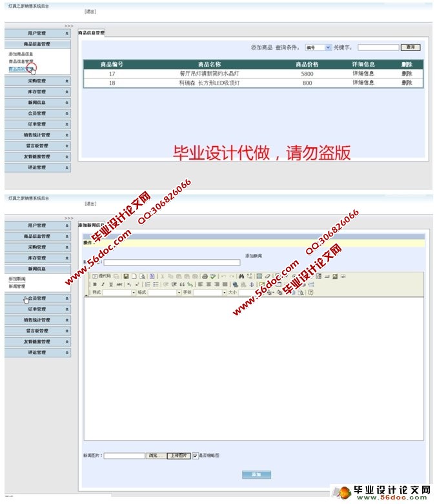The image size is (437, 504).
Task: Collapse the sidebar with the >>> arrow on add-news page
Action: [68, 218]
